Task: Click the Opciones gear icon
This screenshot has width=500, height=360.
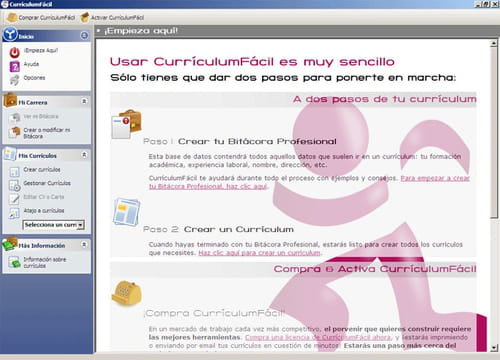Action: pos(14,79)
